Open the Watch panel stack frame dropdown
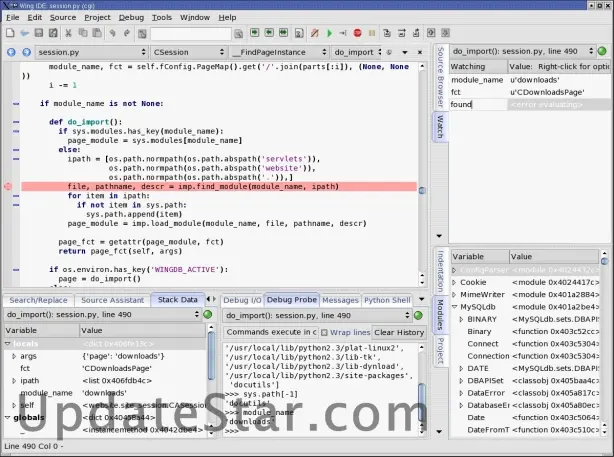Viewport: 614px width, 457px height. coord(522,51)
